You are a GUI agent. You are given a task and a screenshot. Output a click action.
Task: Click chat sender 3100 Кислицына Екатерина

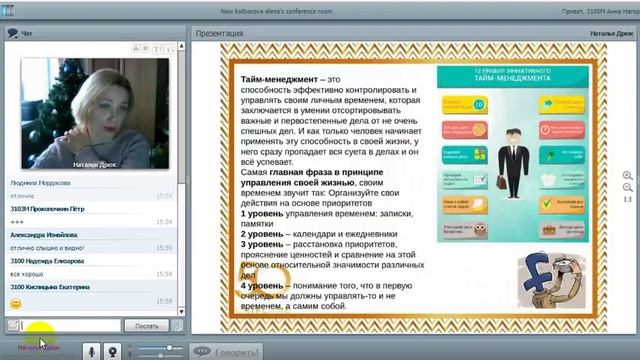click(x=50, y=287)
